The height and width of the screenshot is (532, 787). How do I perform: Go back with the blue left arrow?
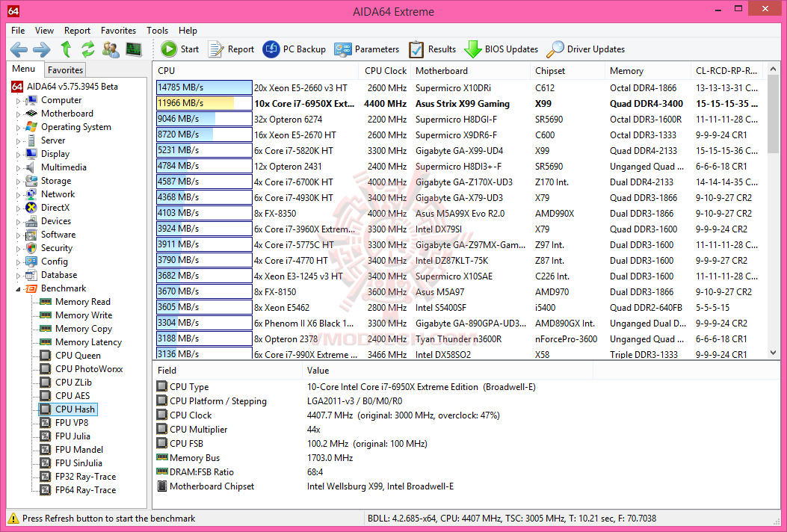click(19, 49)
